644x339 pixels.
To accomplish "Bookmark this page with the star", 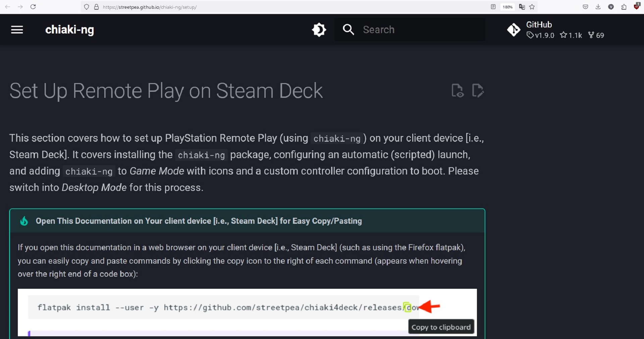I will coord(532,7).
